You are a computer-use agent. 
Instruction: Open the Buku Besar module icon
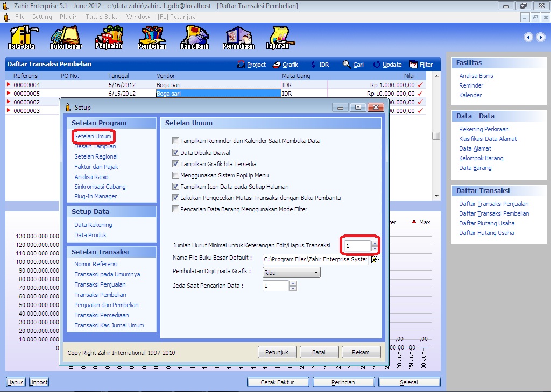coord(66,38)
